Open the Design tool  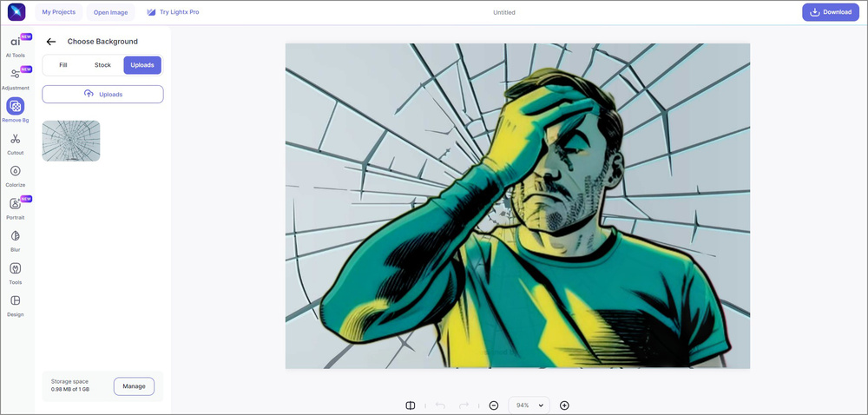[16, 305]
